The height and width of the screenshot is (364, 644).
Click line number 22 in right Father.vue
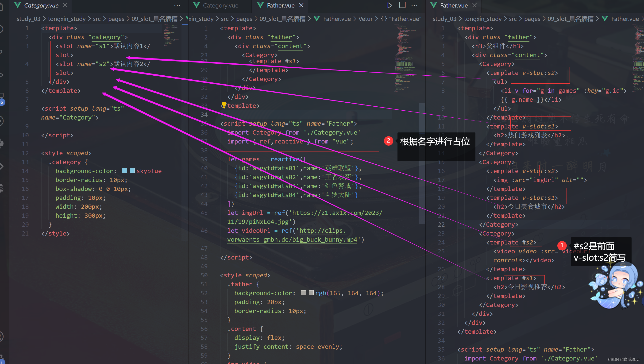(441, 225)
